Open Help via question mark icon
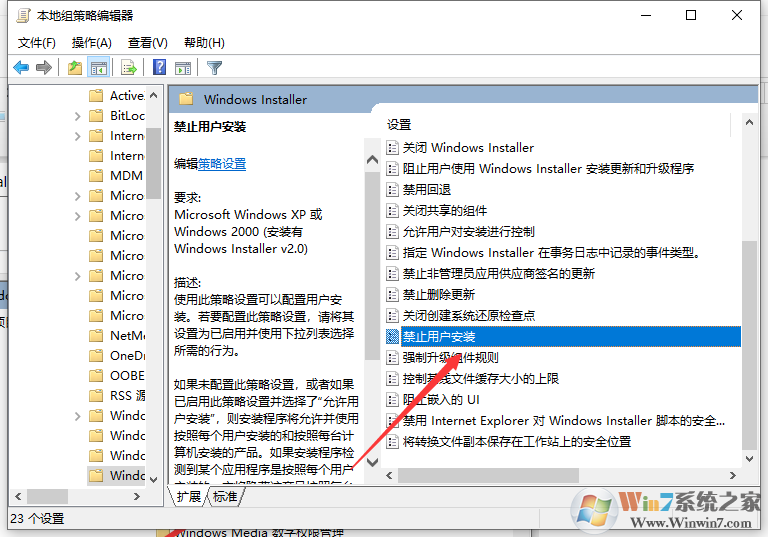This screenshot has width=768, height=537. click(160, 67)
